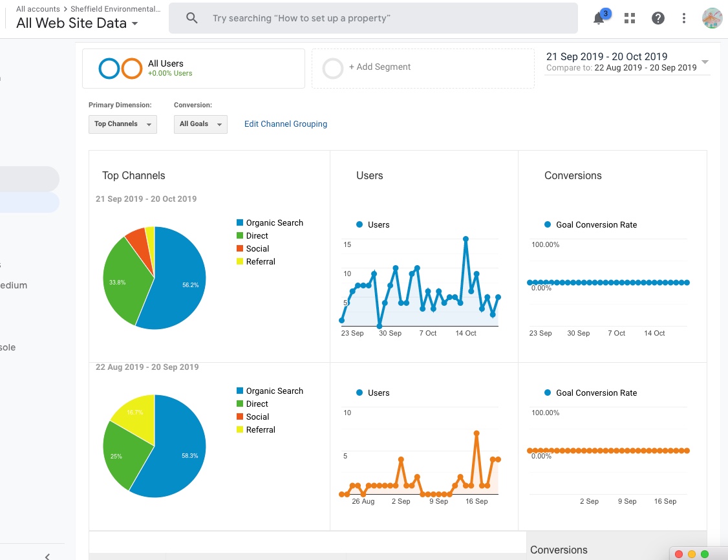The height and width of the screenshot is (560, 728).
Task: Click the bottom Goal Conversion Rate legend dot
Action: [x=548, y=393]
